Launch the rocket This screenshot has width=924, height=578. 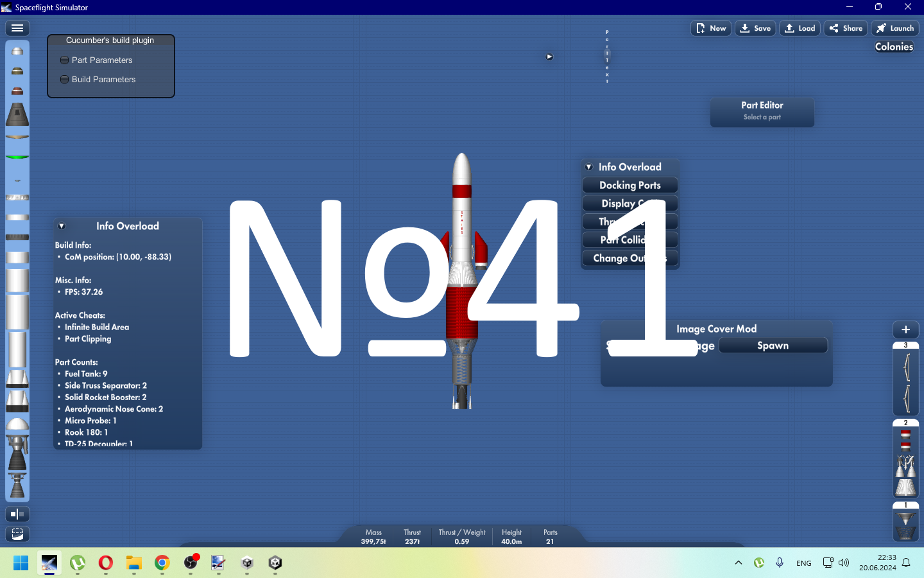[895, 28]
